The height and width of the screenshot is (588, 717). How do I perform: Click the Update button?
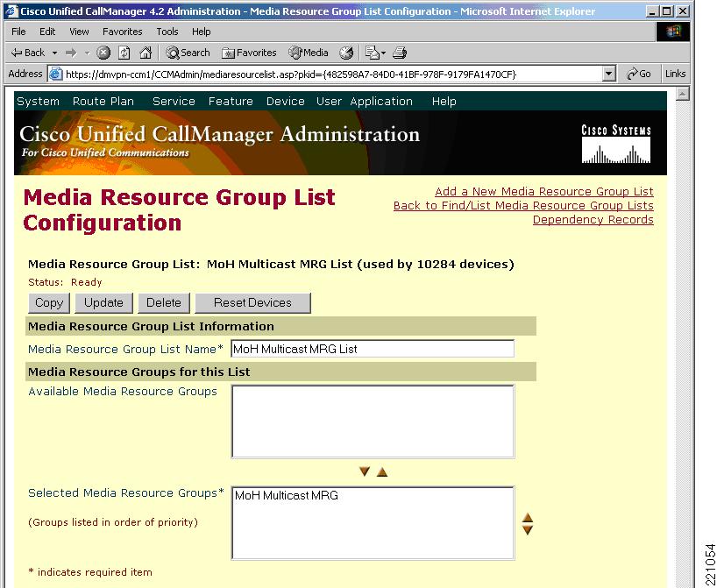pos(103,303)
